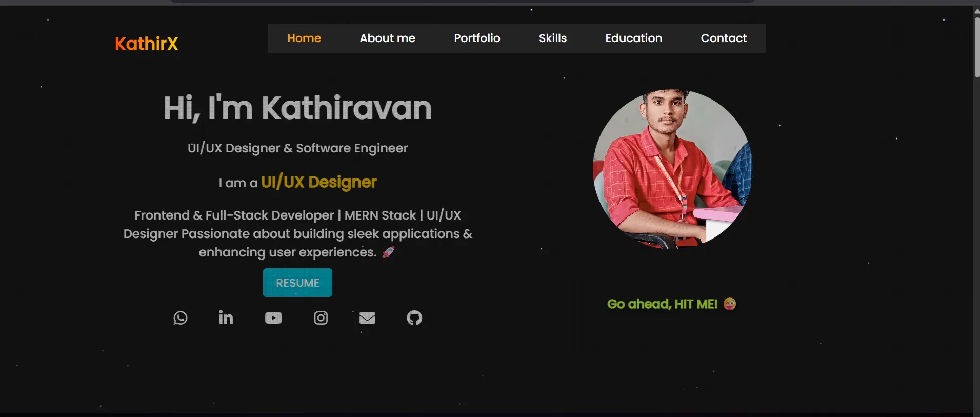Click the KathirX logo

tap(147, 44)
